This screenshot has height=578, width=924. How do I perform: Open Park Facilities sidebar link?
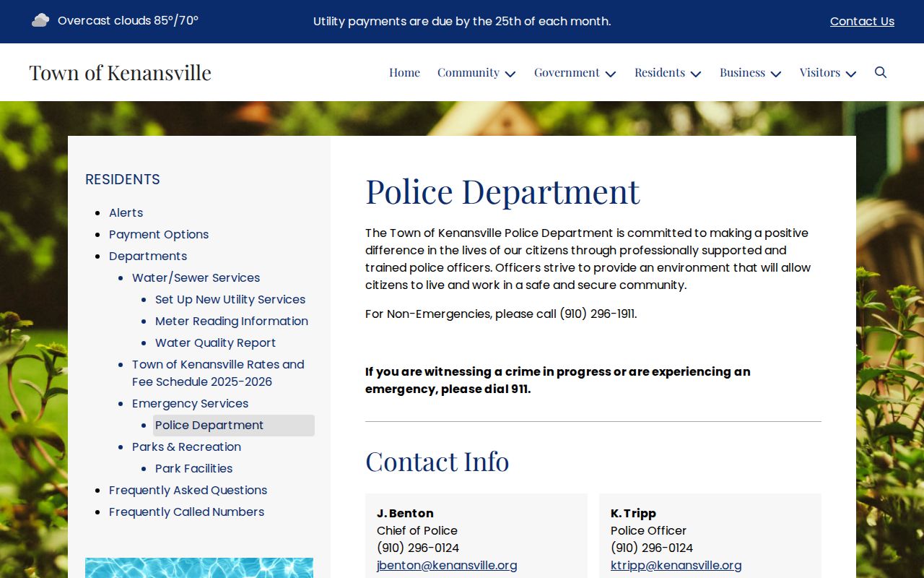pos(193,468)
